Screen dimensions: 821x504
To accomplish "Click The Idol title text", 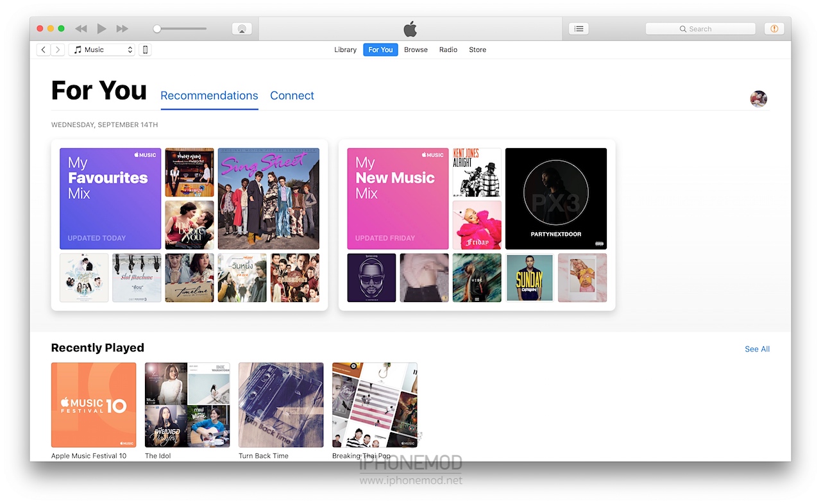I will [158, 456].
